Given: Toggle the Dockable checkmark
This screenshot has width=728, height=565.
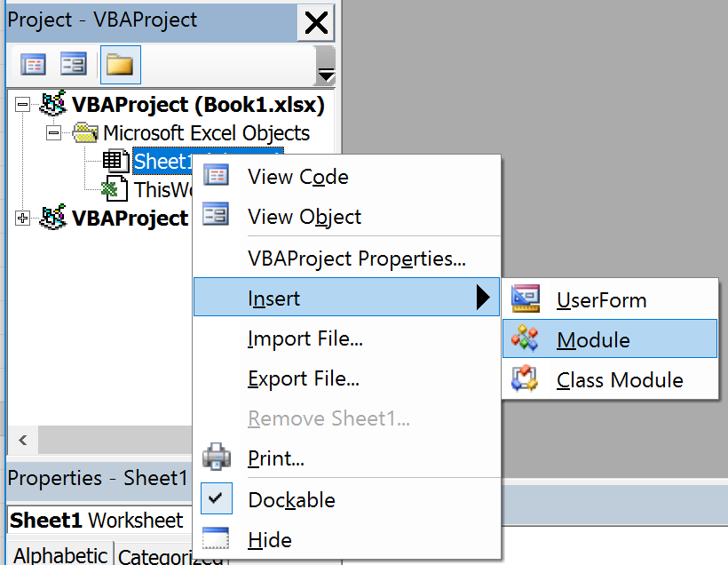Looking at the screenshot, I should click(x=216, y=499).
